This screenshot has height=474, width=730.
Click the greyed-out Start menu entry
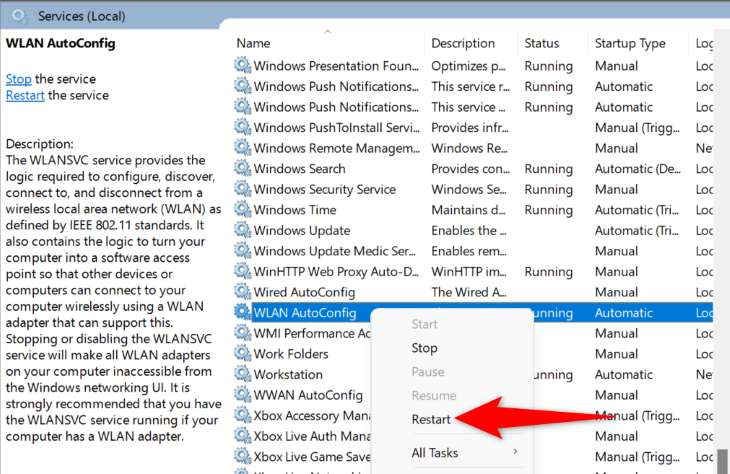click(x=424, y=324)
